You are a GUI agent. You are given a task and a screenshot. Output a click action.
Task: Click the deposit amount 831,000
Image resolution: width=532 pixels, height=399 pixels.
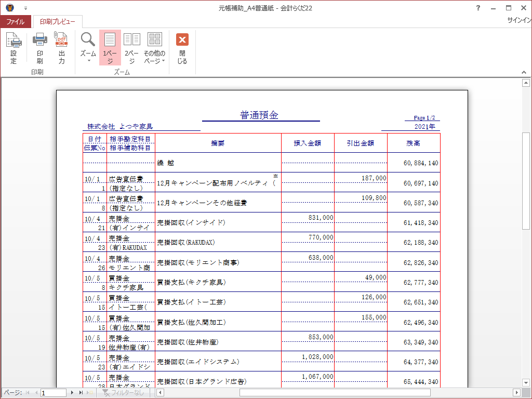[x=321, y=218]
